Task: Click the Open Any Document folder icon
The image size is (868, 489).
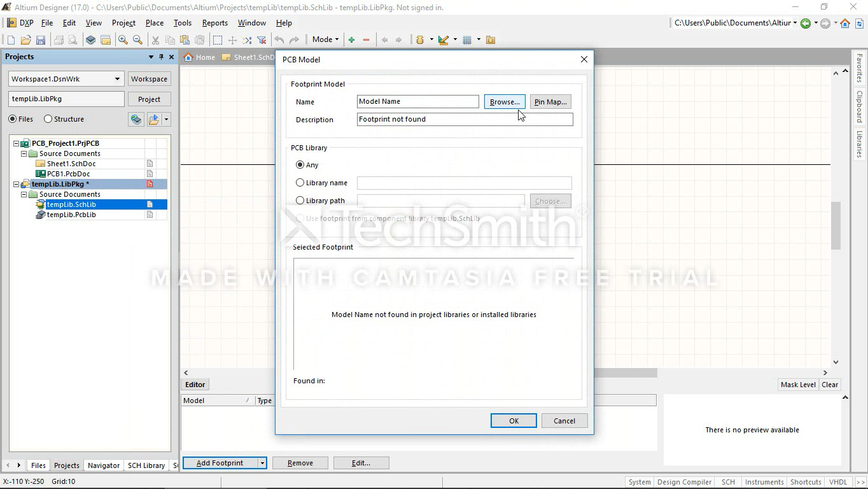Action: [x=25, y=40]
